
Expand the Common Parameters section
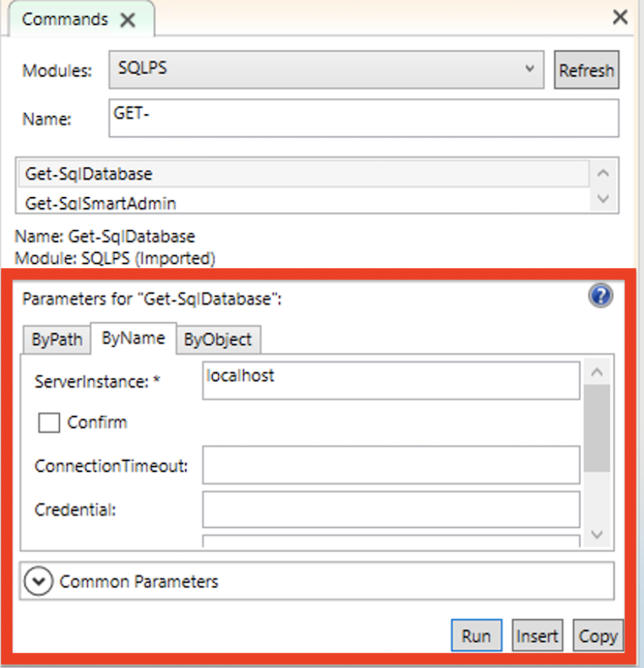tap(37, 582)
